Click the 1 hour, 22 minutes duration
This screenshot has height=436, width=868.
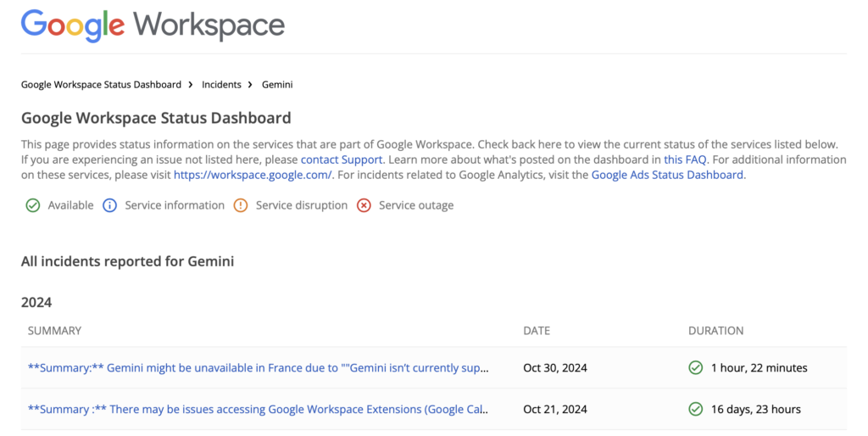(759, 368)
